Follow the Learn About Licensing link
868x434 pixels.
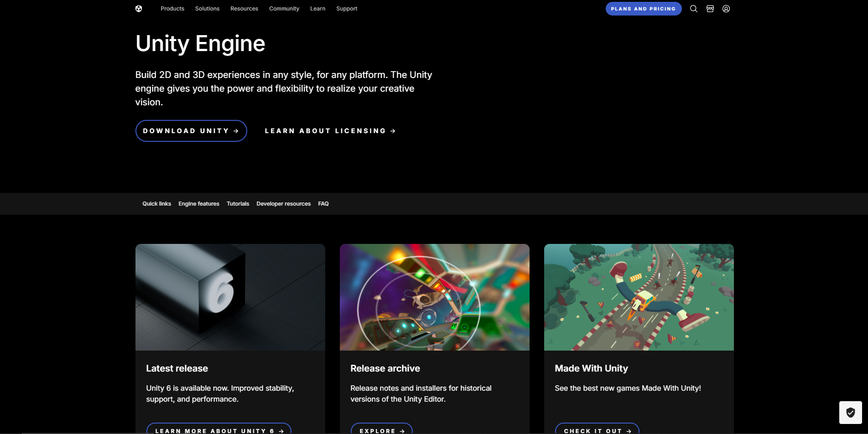[x=330, y=131]
